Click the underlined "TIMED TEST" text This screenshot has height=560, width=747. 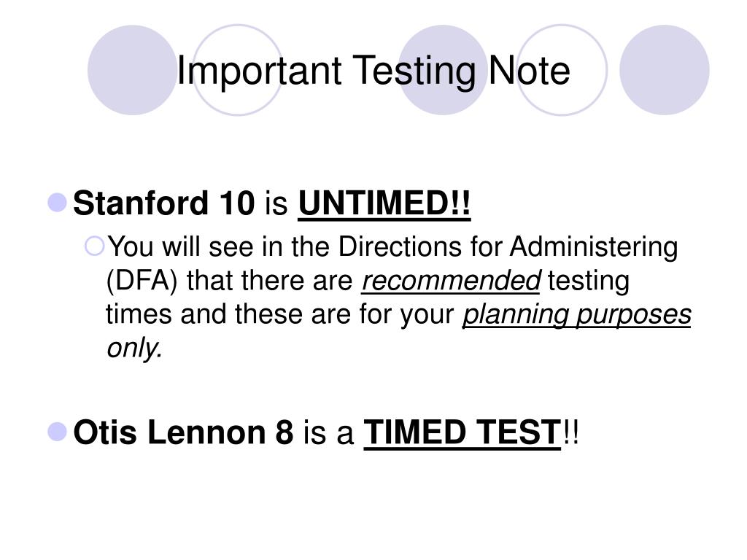point(462,432)
